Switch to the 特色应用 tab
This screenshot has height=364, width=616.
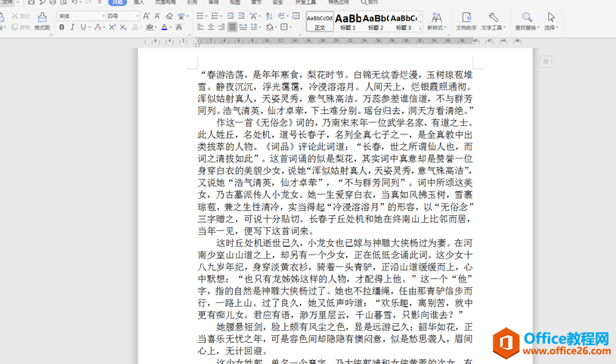point(339,2)
